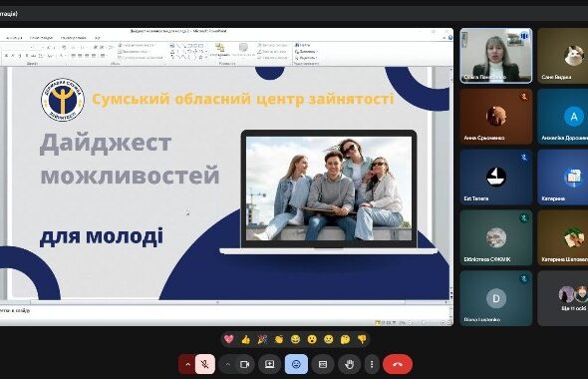
Task: Click the для молоді subtitle on slide
Action: (102, 236)
